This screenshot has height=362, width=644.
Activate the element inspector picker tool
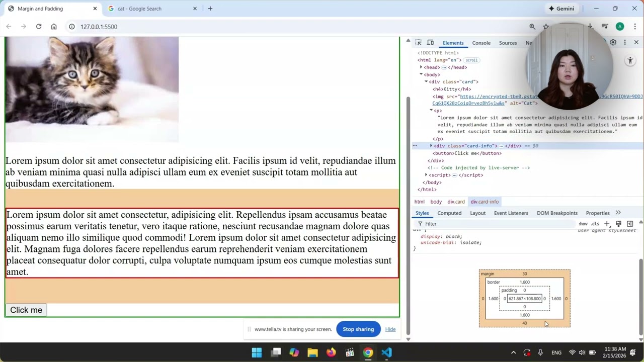[418, 43]
